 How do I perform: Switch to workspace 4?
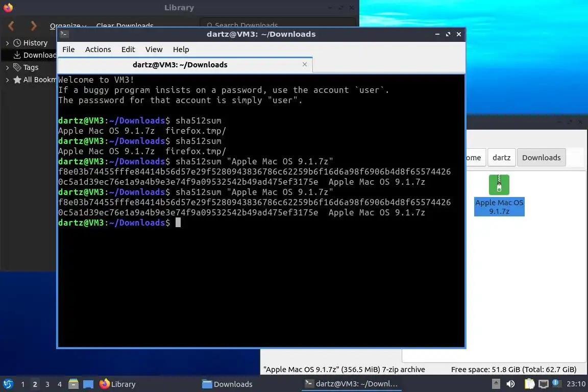tap(60, 384)
